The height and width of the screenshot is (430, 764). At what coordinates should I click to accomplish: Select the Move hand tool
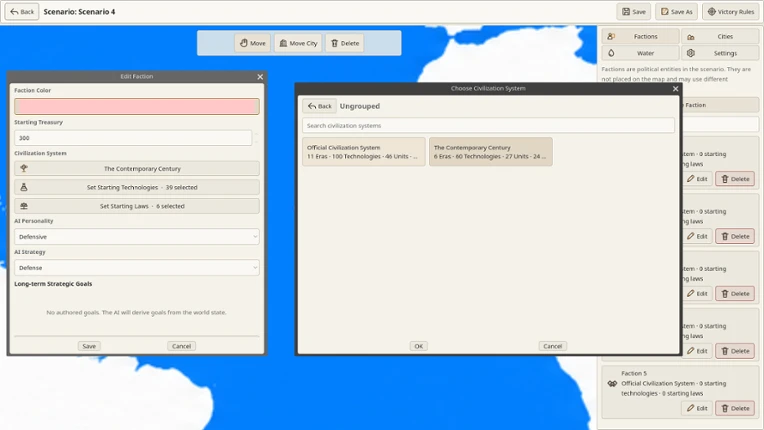252,43
